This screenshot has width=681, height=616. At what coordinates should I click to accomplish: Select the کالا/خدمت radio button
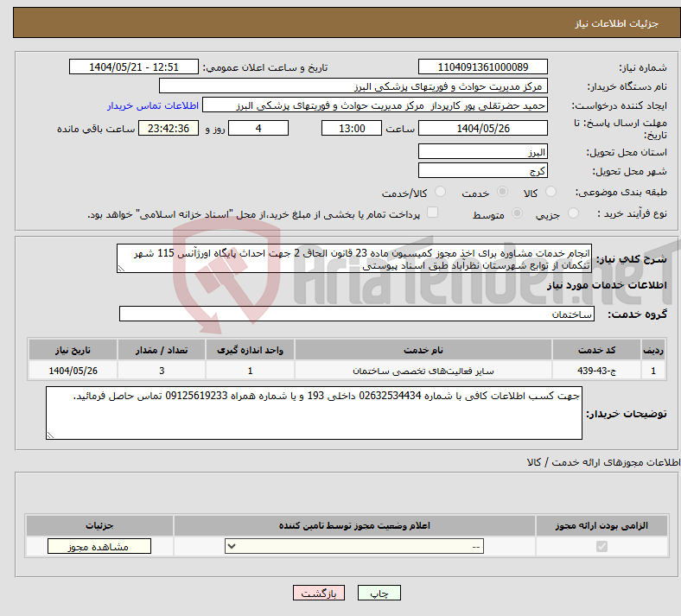(x=441, y=192)
